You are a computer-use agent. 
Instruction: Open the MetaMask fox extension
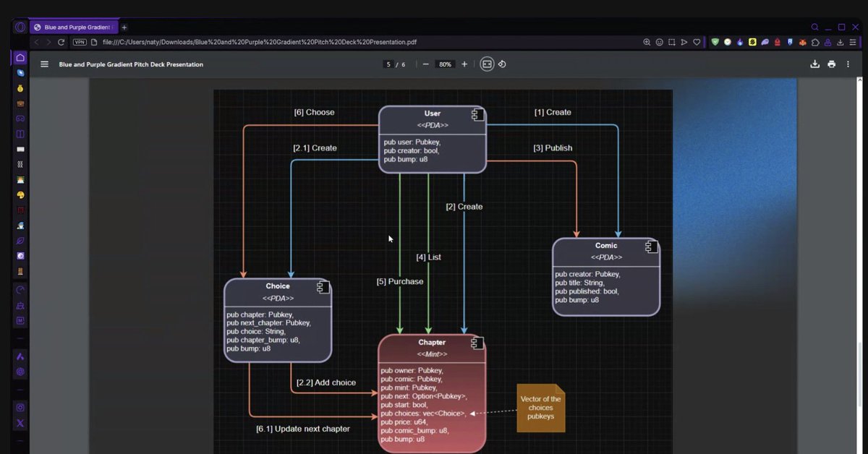tap(802, 42)
